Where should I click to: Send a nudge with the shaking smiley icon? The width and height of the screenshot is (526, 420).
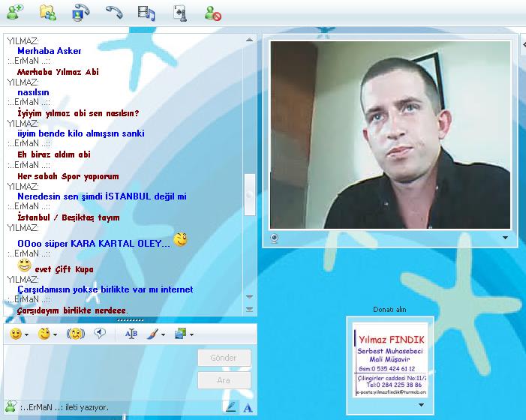point(76,334)
